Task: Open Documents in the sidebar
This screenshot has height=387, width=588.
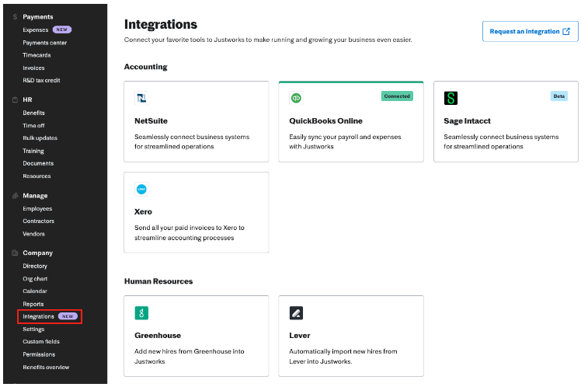Action: 38,163
